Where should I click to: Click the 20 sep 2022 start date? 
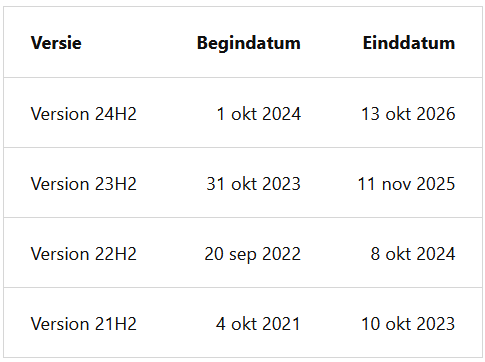[252, 254]
